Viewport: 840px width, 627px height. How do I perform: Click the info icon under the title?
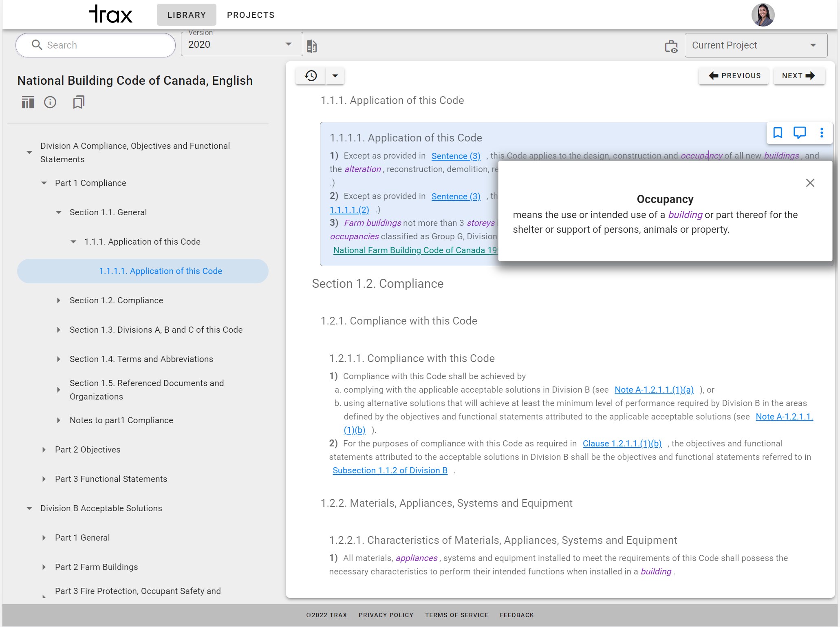[x=50, y=102]
